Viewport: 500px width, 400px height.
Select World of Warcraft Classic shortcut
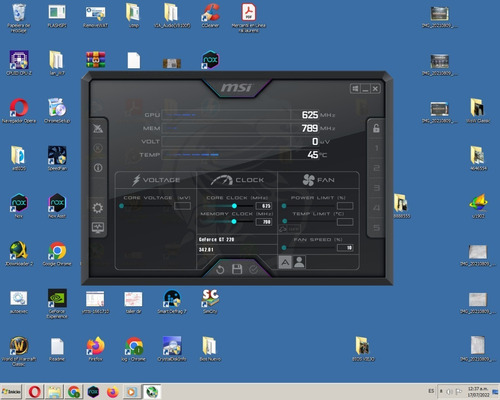pos(19,351)
